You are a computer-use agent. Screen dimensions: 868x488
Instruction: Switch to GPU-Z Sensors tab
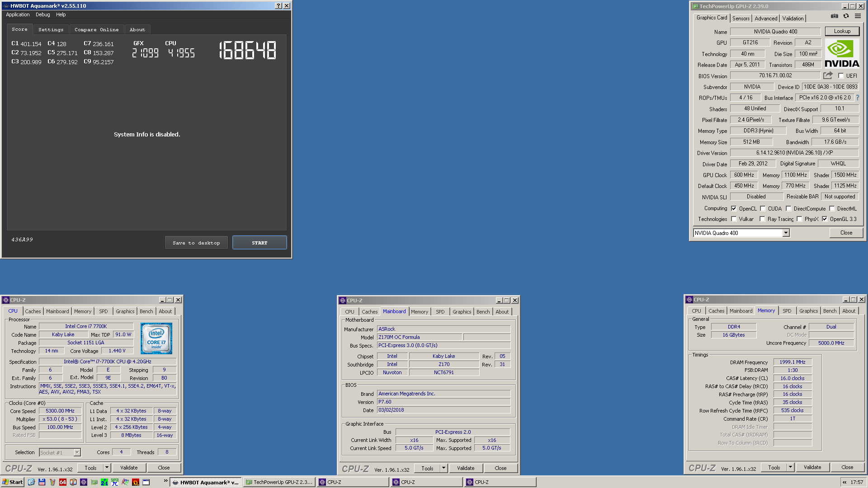741,19
